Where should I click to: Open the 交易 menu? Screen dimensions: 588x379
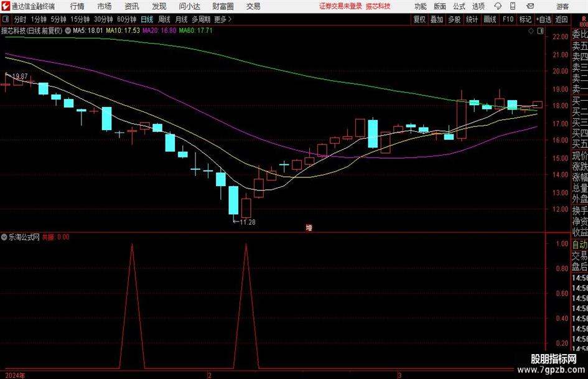point(253,6)
